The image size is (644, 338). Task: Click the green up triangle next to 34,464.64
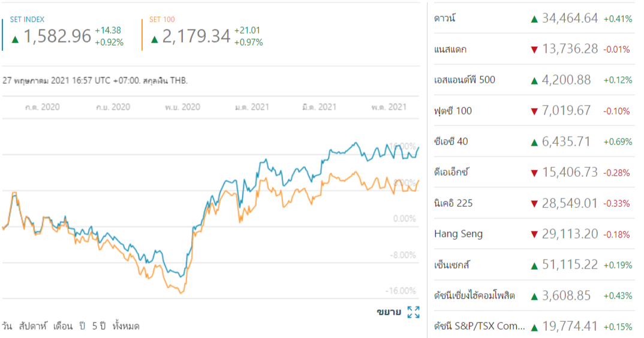click(534, 19)
